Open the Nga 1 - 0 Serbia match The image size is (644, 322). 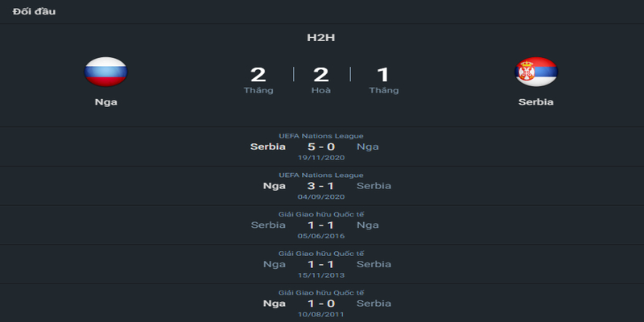click(x=322, y=303)
